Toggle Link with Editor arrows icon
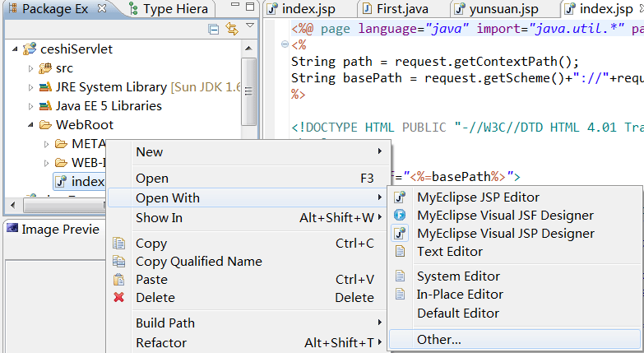644x353 pixels. pos(231,30)
